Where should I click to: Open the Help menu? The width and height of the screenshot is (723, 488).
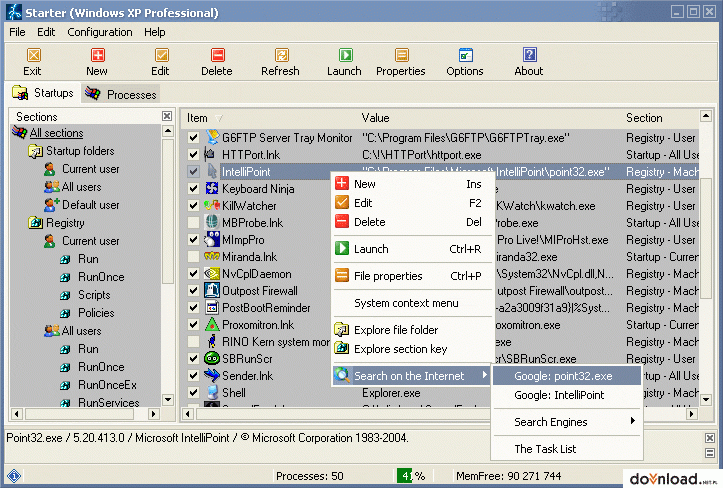click(x=154, y=32)
